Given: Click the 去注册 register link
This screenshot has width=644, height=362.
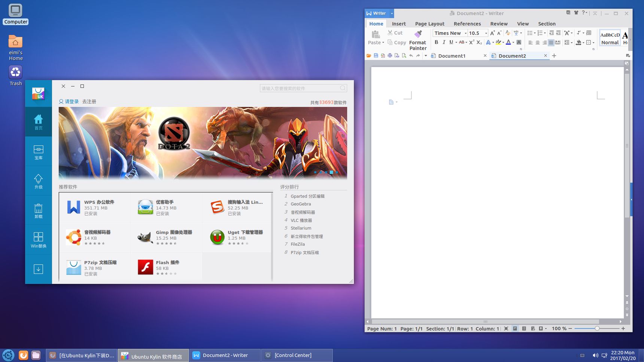Looking at the screenshot, I should pyautogui.click(x=89, y=101).
